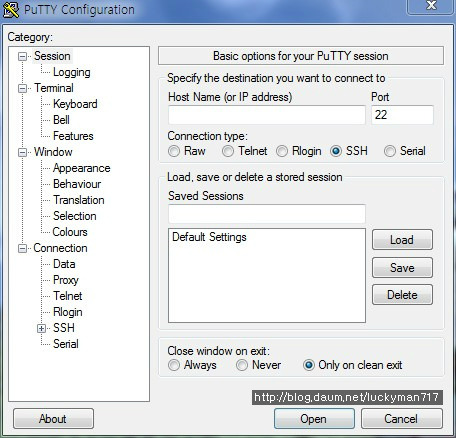Viewport: 456px width, 438px height.
Task: Open the SSH category in the tree
Action: tap(64, 328)
